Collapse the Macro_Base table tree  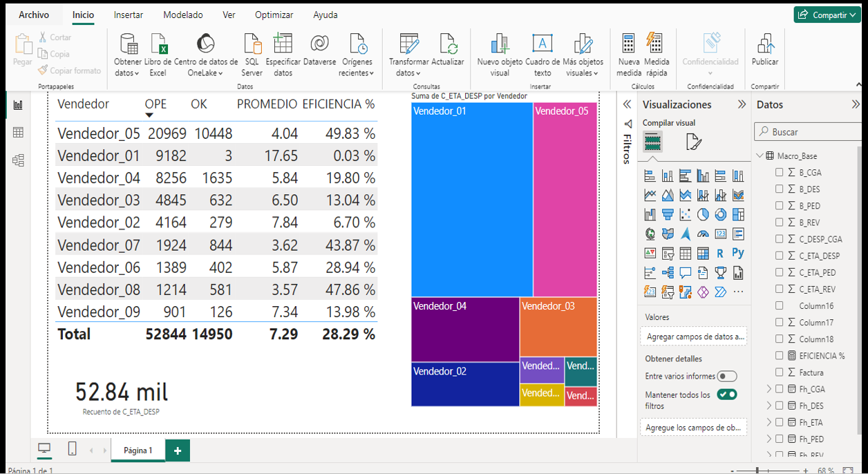click(x=760, y=156)
